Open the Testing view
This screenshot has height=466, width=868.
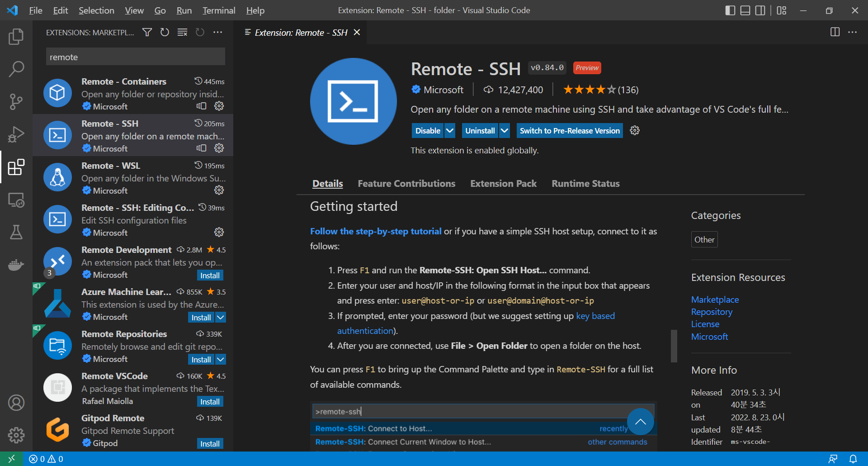[x=16, y=233]
